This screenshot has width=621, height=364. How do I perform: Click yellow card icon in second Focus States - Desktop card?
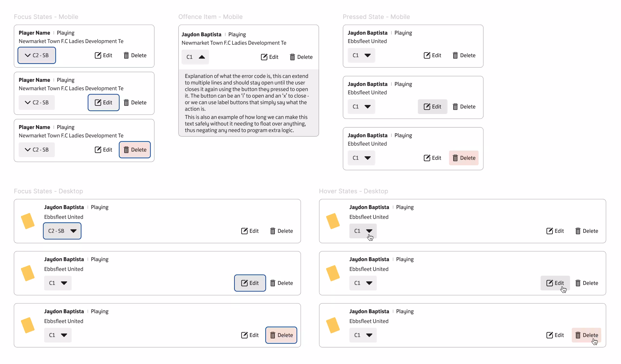pyautogui.click(x=28, y=273)
